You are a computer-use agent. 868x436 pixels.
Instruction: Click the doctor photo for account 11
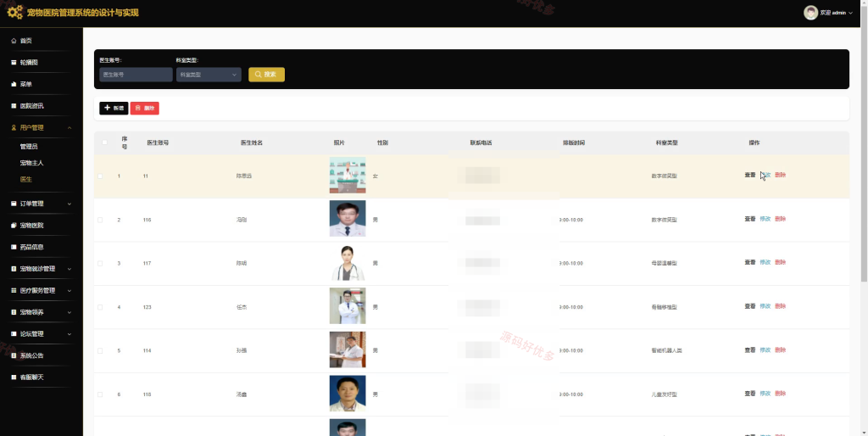click(347, 175)
